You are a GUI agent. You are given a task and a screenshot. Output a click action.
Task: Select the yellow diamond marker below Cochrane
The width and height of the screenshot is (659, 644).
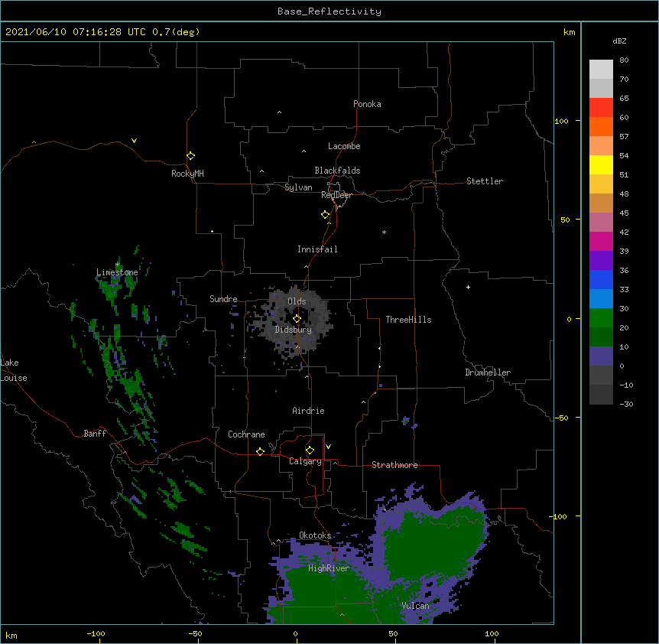point(260,451)
